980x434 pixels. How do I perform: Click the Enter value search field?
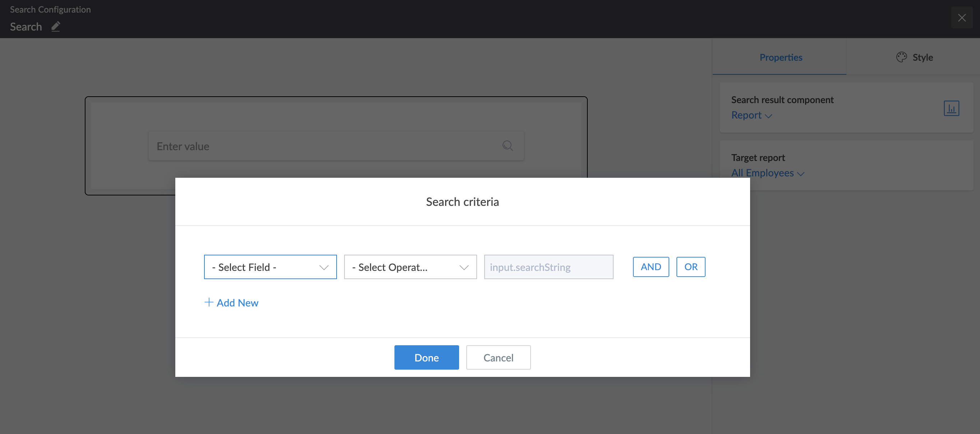click(x=323, y=146)
